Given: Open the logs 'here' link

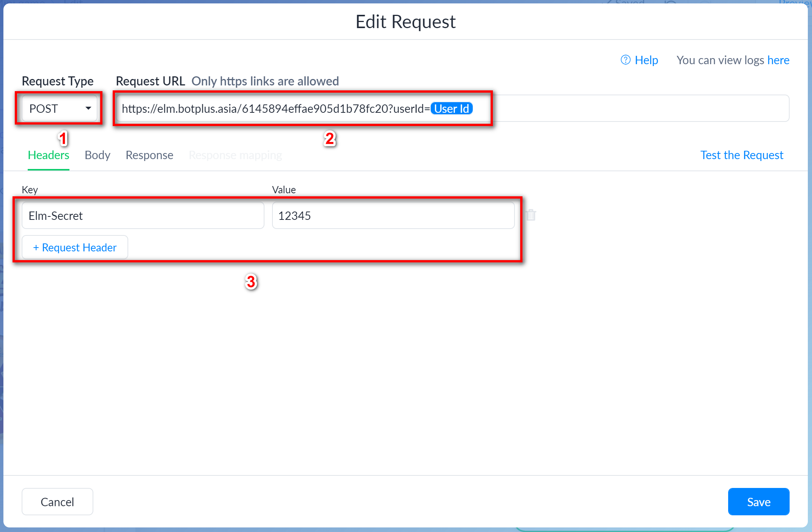Looking at the screenshot, I should click(x=778, y=60).
